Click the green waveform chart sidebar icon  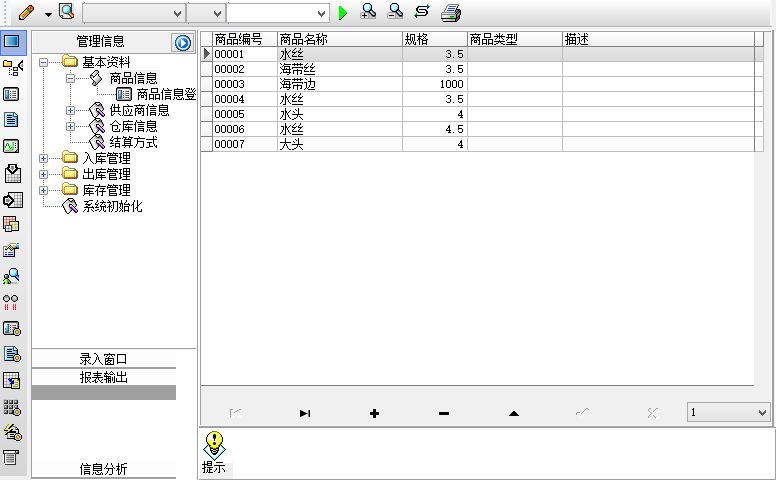[x=11, y=146]
